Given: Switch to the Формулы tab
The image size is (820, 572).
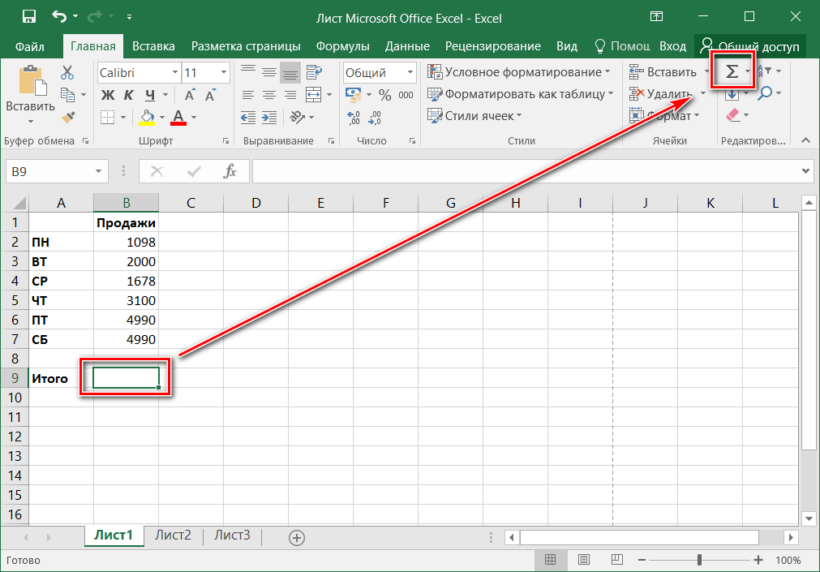Looking at the screenshot, I should (343, 46).
